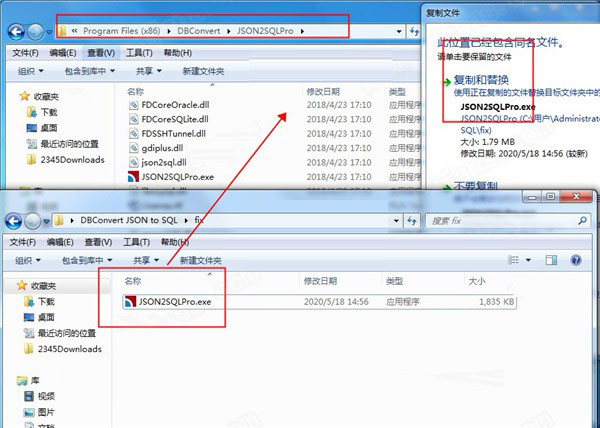Open 共享 dropdown in fix window
This screenshot has width=600, height=428.
(x=146, y=260)
